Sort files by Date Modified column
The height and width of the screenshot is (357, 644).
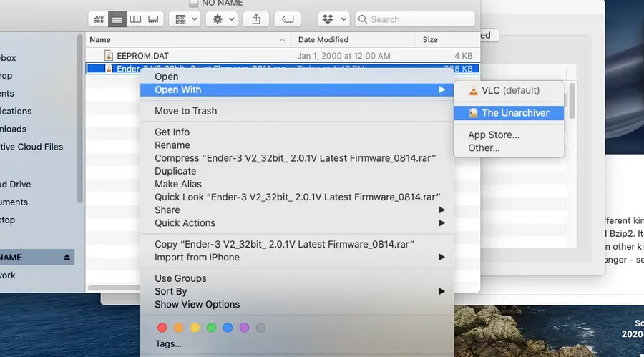(323, 40)
